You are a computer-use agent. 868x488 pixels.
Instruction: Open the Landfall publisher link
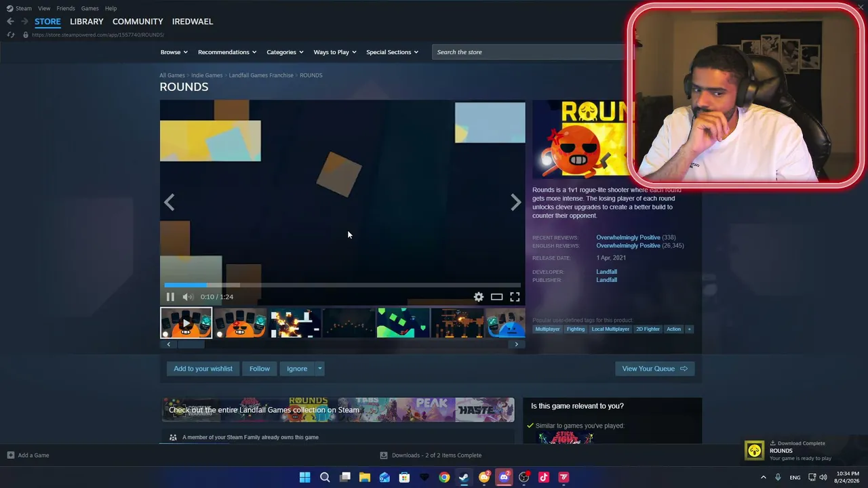[x=607, y=280]
